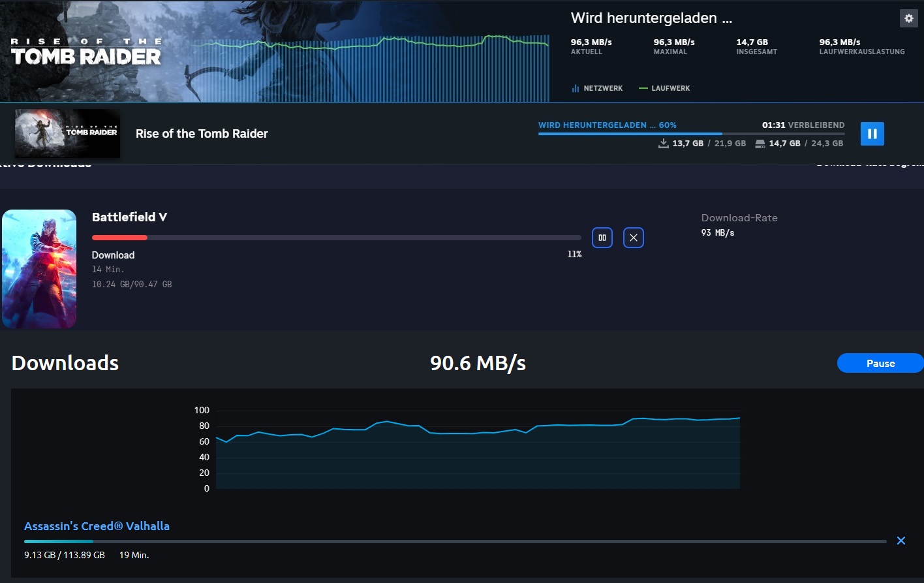Click the red Battlefield V progress bar
924x583 pixels.
pyautogui.click(x=336, y=238)
